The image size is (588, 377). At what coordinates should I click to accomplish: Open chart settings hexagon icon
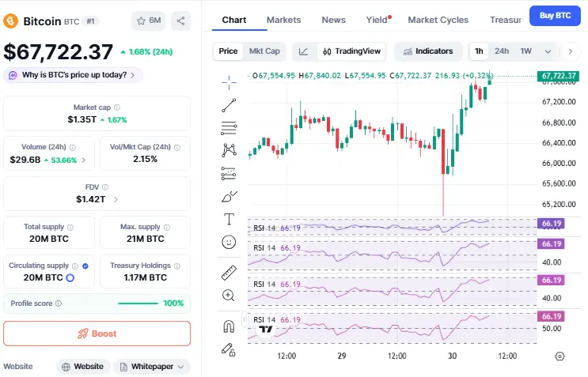click(x=560, y=356)
